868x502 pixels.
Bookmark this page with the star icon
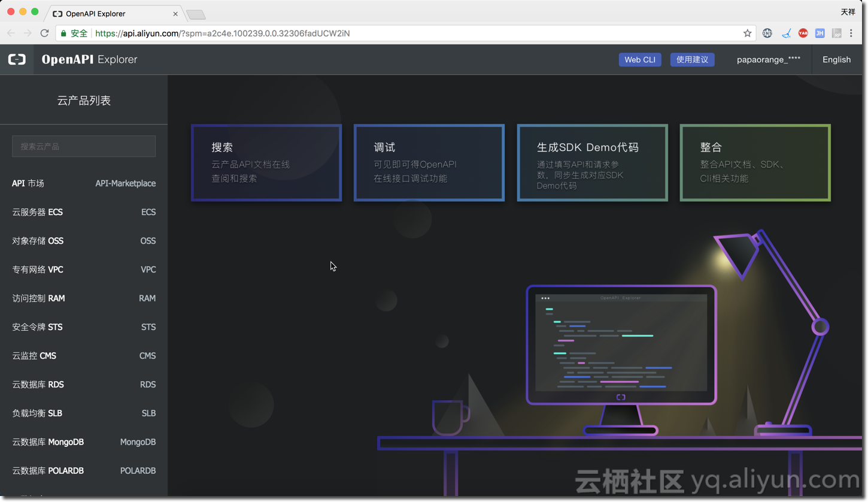pos(747,34)
